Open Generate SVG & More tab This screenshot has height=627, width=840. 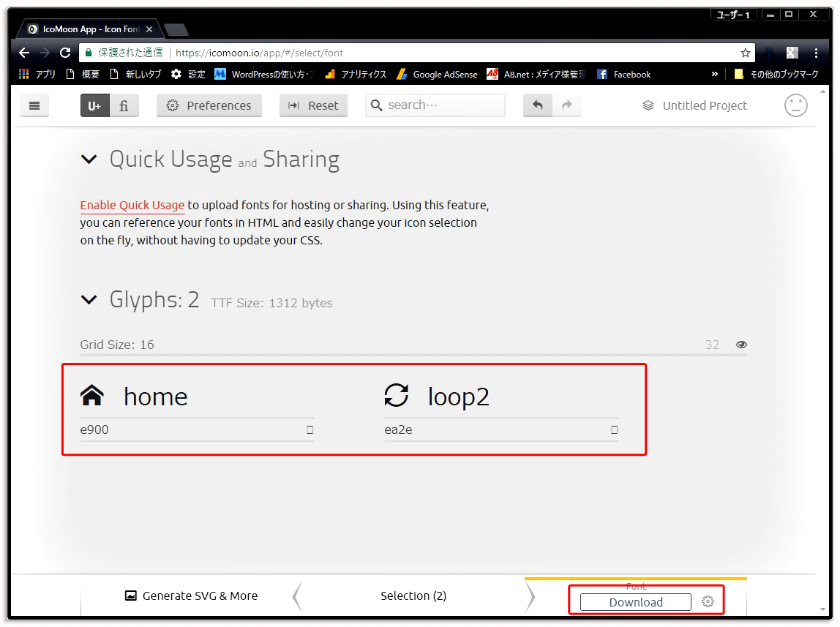192,596
